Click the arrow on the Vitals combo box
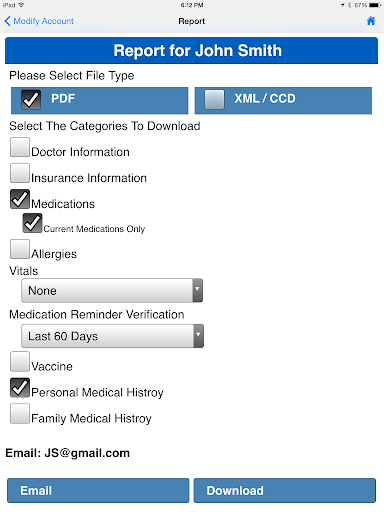The height and width of the screenshot is (512, 384). tap(197, 290)
